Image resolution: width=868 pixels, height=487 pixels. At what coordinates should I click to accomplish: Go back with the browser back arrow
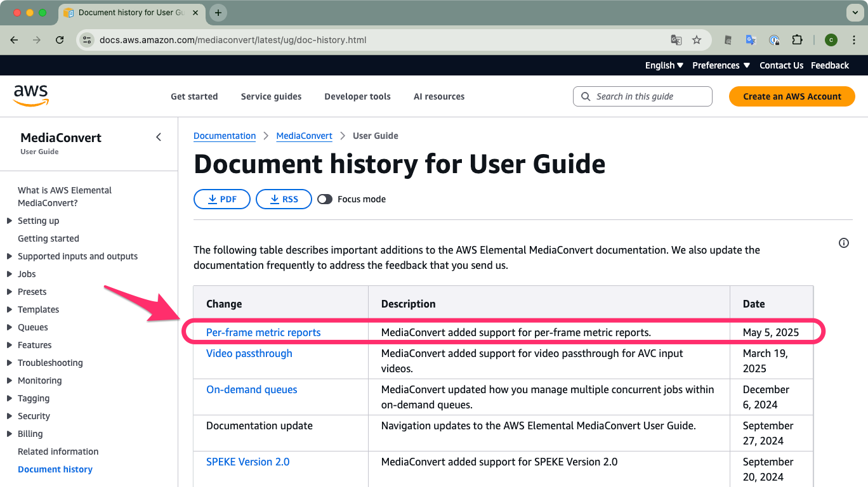pyautogui.click(x=14, y=40)
